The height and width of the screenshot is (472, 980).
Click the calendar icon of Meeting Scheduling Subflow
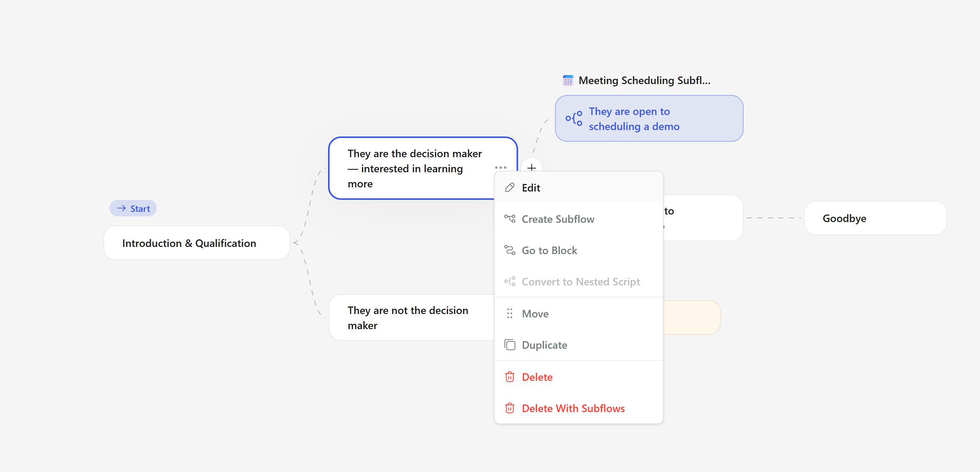click(x=567, y=80)
